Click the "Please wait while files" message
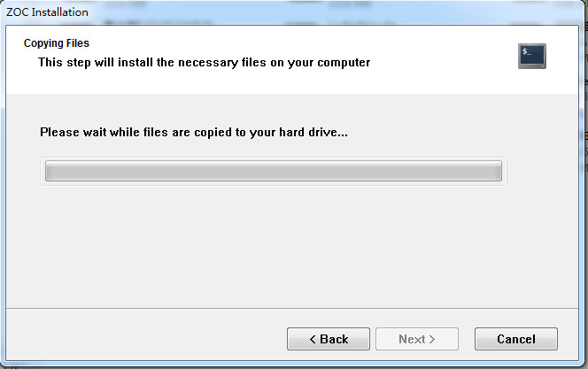Viewport: 588px width, 369px height. (x=194, y=132)
